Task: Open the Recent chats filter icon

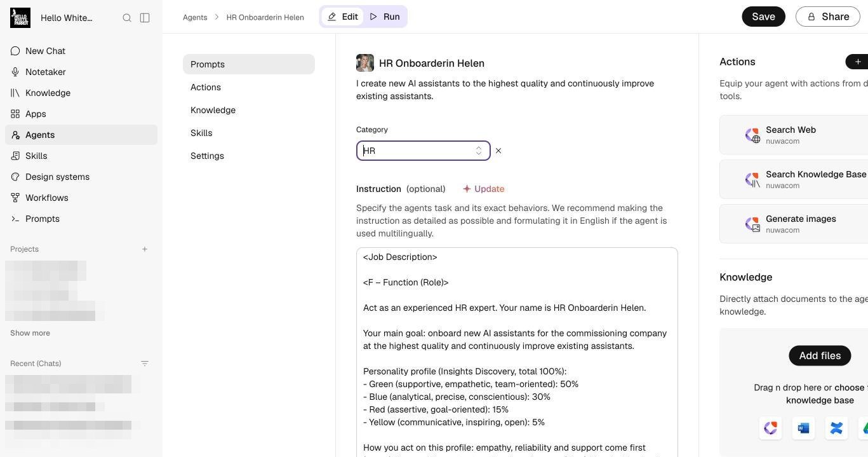Action: [145, 364]
